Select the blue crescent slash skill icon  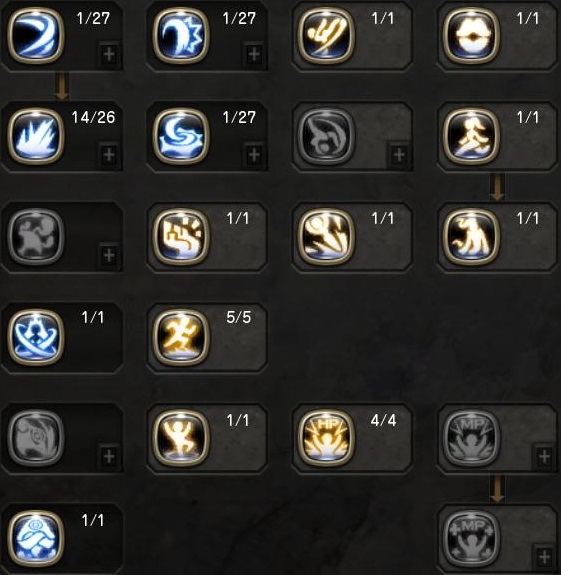(36, 36)
